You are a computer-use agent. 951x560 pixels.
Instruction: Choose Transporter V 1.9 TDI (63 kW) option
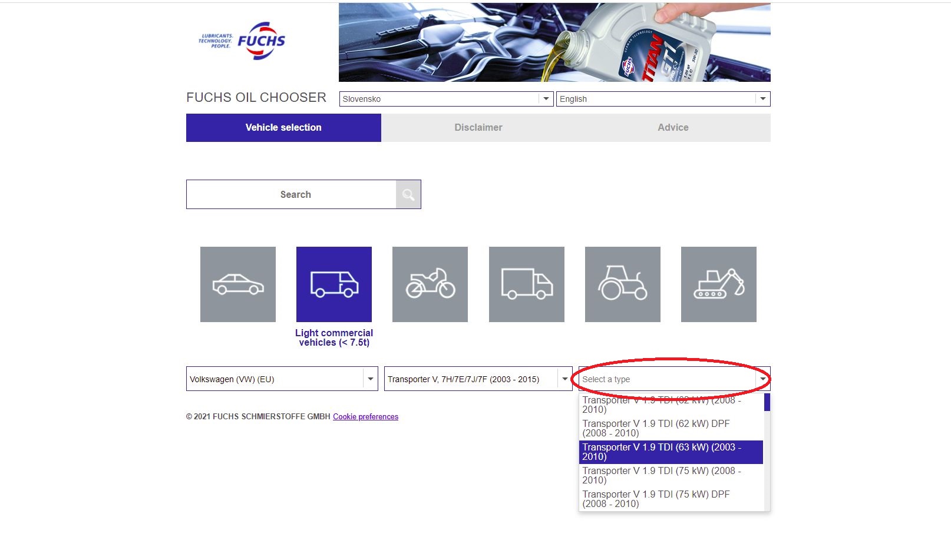[x=671, y=452]
